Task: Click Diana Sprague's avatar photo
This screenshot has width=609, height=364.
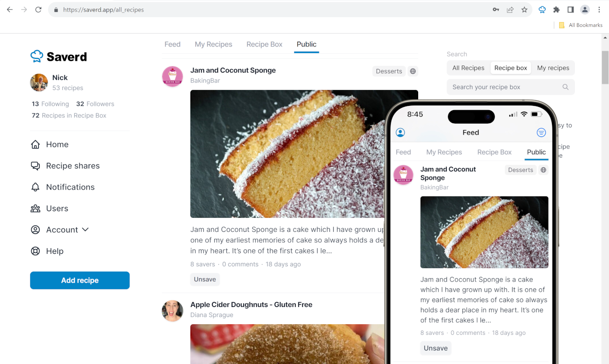Action: click(x=173, y=311)
